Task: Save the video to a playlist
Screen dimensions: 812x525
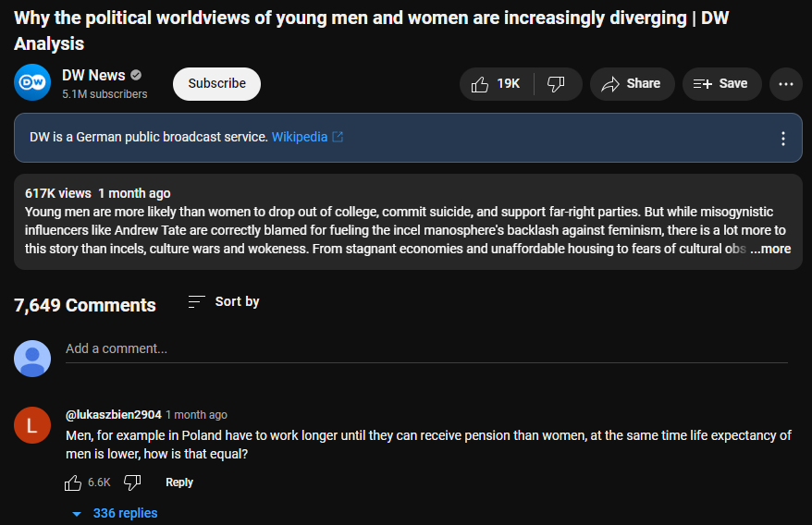Action: point(721,84)
